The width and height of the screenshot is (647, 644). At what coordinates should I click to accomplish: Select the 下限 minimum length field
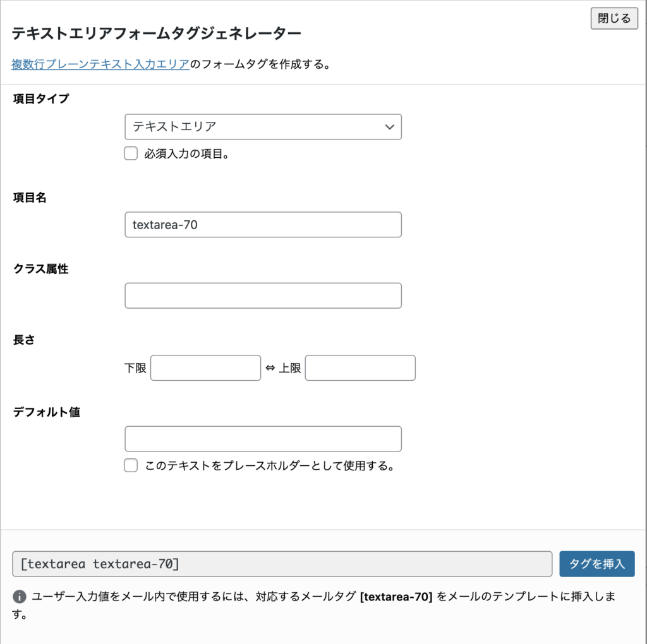(x=205, y=368)
